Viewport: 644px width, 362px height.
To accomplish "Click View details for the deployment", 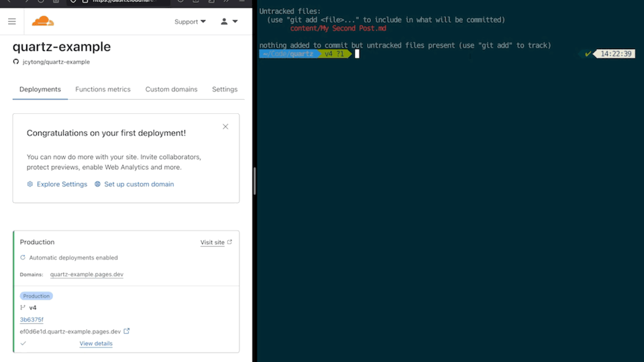I will (96, 344).
